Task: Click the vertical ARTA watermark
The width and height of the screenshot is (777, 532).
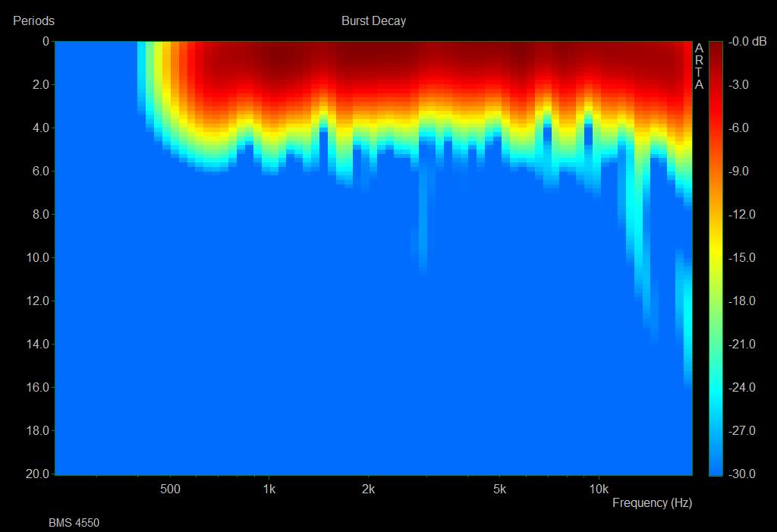Action: coord(699,67)
